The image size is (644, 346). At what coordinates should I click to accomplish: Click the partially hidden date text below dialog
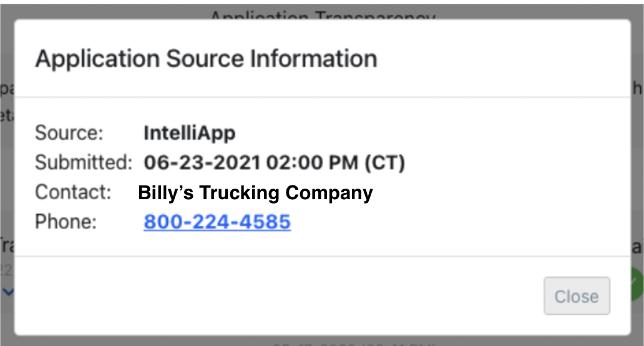point(354,342)
